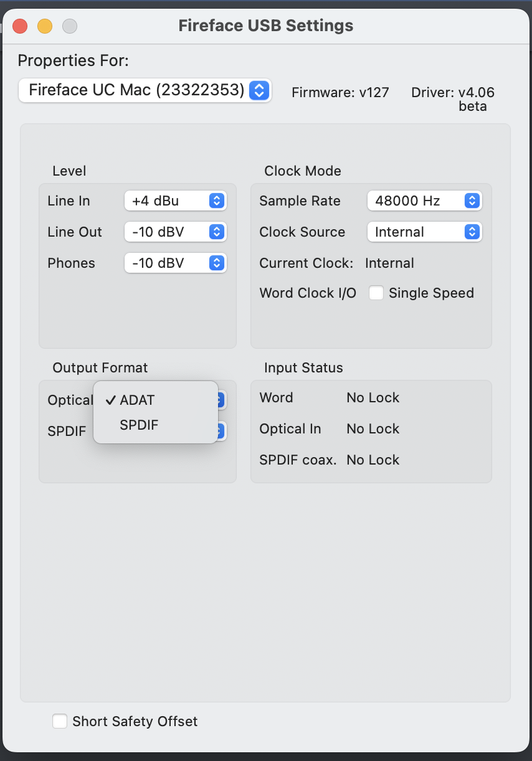Click the gray zoom window button
This screenshot has width=532, height=761.
pyautogui.click(x=70, y=26)
